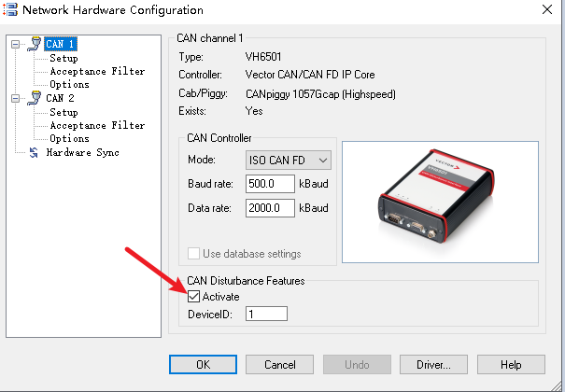This screenshot has height=392, width=565.
Task: Open Setup under CAN 1
Action: [x=64, y=58]
